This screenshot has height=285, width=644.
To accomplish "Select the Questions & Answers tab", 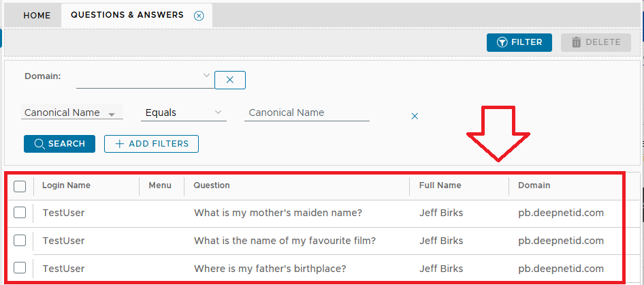I will (127, 15).
